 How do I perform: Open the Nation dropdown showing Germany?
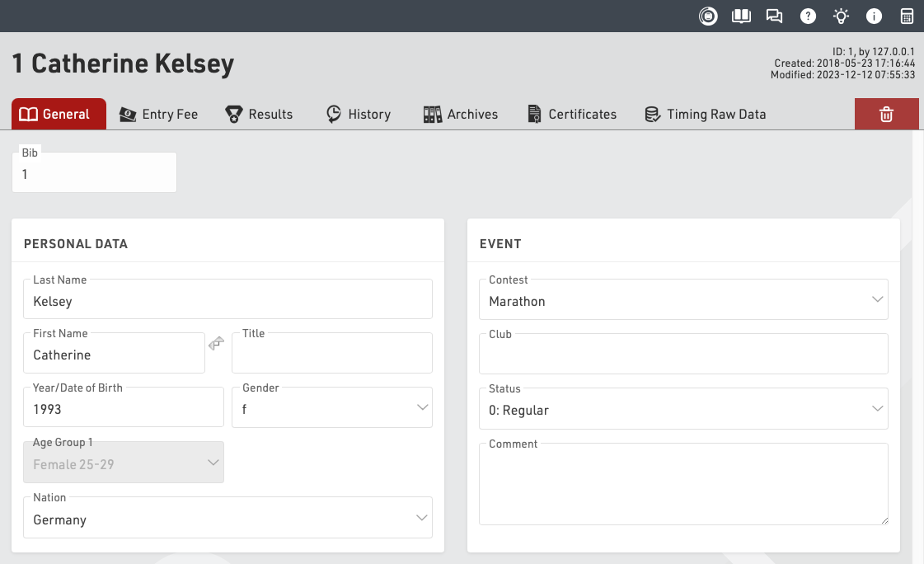coord(227,519)
